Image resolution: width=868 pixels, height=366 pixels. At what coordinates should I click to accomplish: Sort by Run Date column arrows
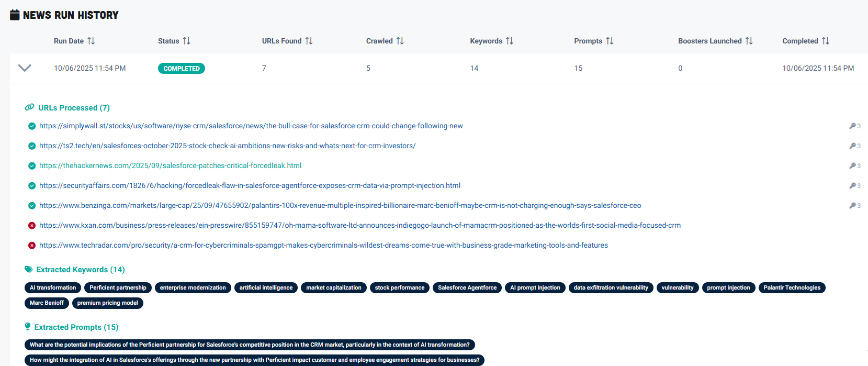coord(91,41)
